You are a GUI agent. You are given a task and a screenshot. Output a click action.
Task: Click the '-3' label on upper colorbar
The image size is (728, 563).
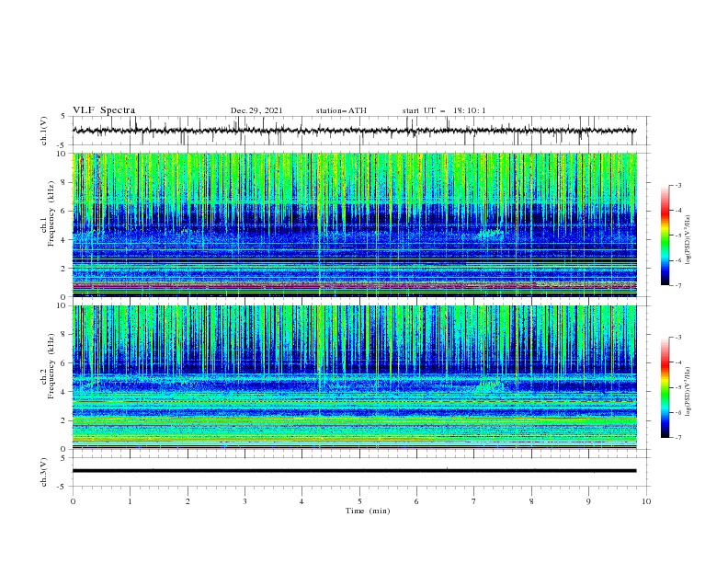(677, 185)
